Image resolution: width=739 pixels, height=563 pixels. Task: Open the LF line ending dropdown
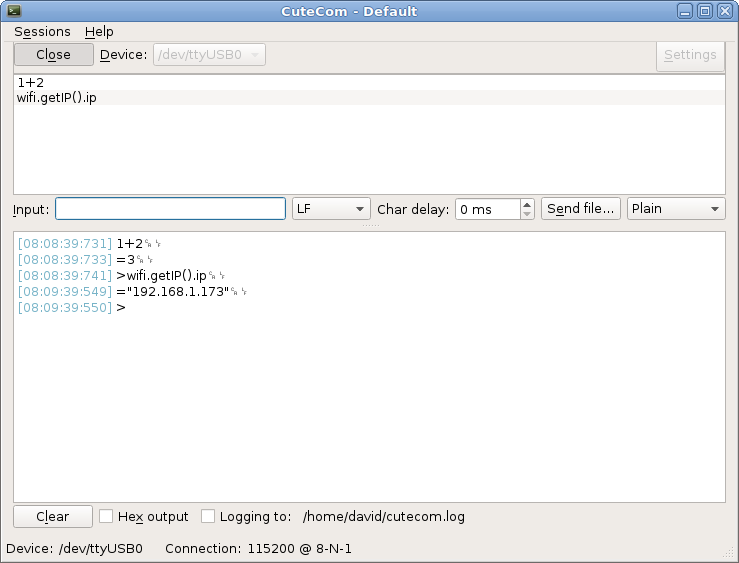[331, 209]
